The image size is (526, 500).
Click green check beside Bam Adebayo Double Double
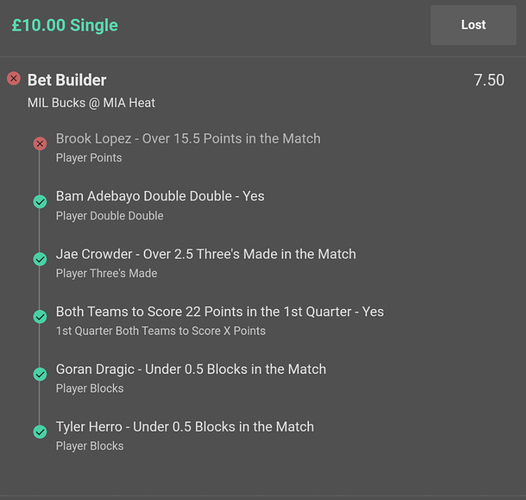tap(40, 202)
